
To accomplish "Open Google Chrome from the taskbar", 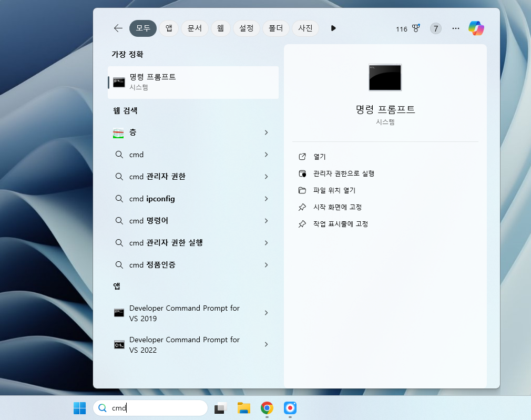I will pos(267,408).
